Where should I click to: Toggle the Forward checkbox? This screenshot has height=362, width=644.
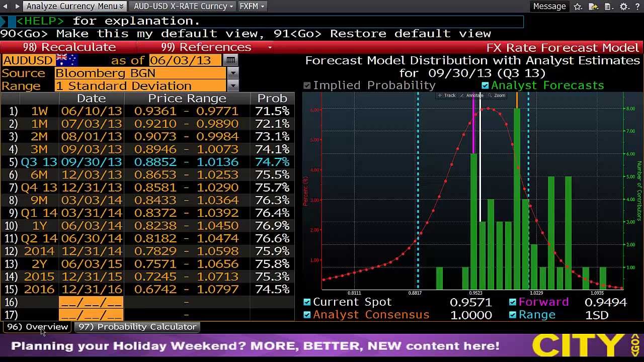(513, 302)
